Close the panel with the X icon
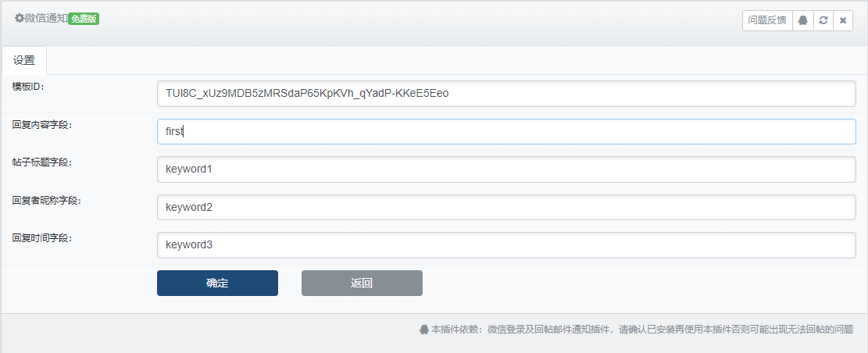 click(842, 20)
